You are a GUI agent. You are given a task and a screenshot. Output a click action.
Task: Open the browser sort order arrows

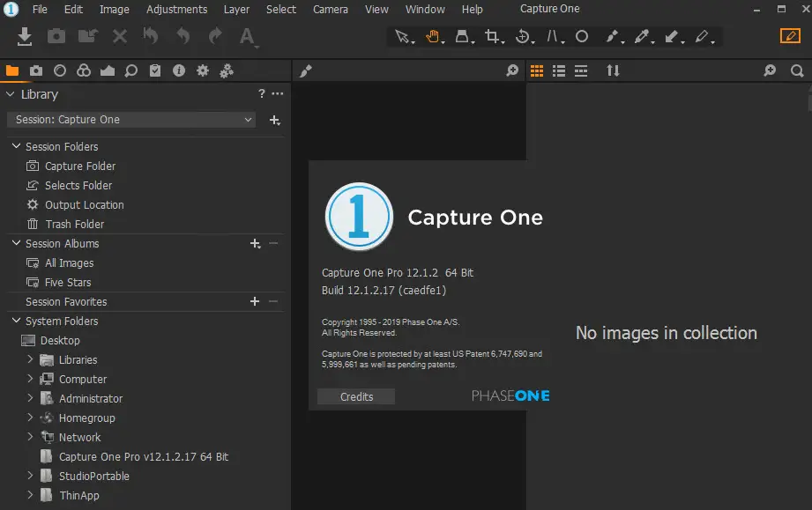point(613,70)
